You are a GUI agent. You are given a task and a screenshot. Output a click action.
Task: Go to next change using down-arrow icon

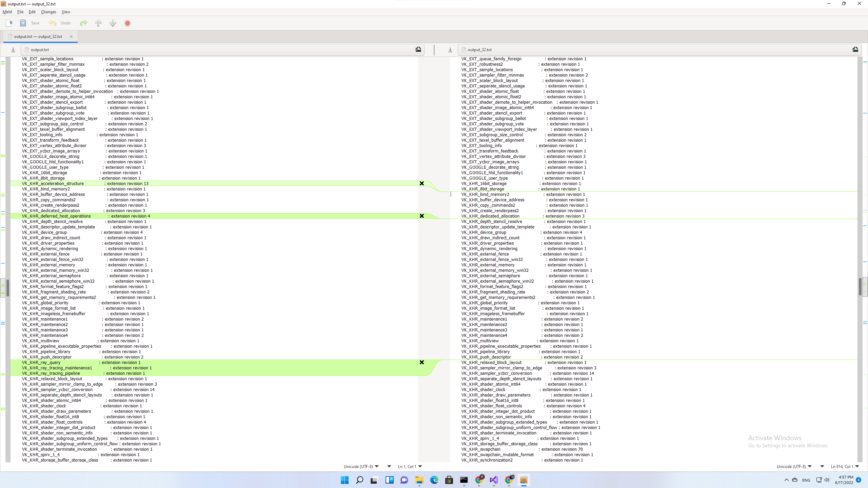click(113, 23)
